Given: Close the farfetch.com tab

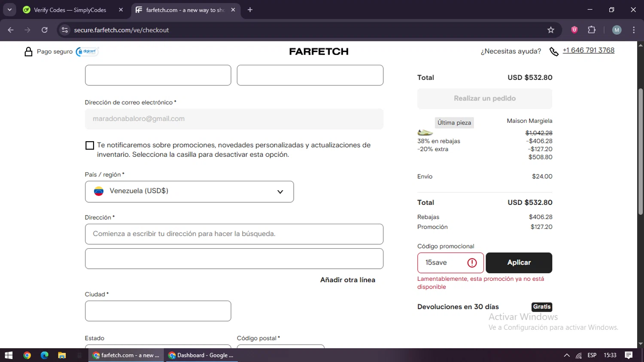Looking at the screenshot, I should point(233,9).
